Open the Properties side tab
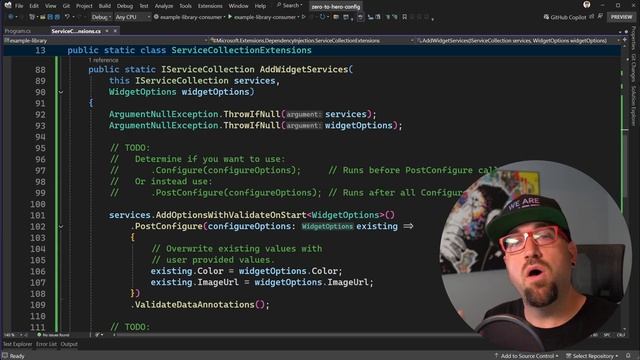 (x=633, y=38)
